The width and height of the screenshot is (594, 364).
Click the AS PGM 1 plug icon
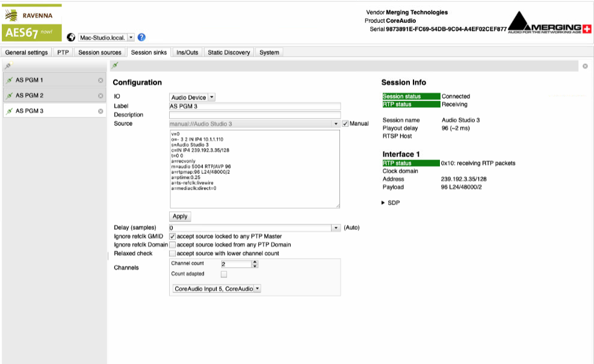(x=10, y=80)
